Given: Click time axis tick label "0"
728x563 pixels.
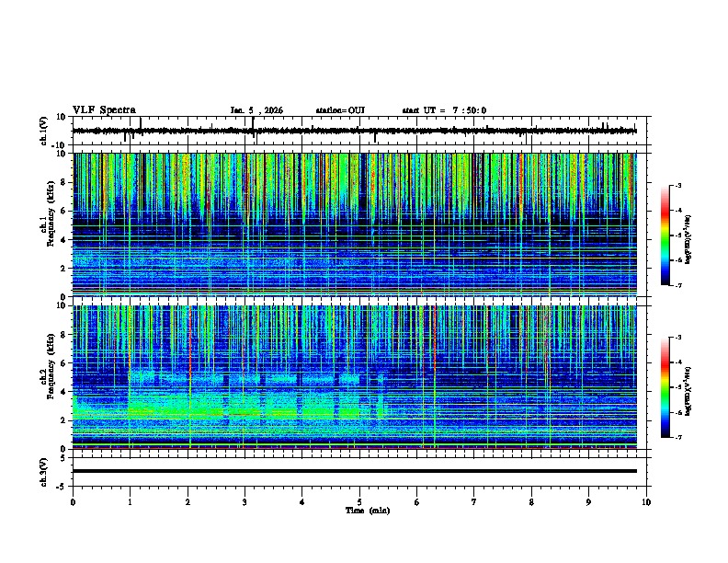Looking at the screenshot, I should coord(73,502).
